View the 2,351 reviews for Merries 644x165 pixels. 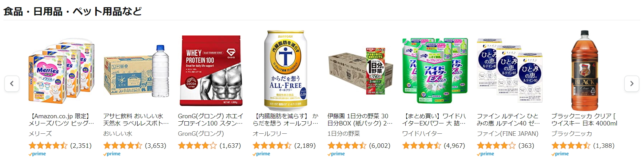pos(81,145)
